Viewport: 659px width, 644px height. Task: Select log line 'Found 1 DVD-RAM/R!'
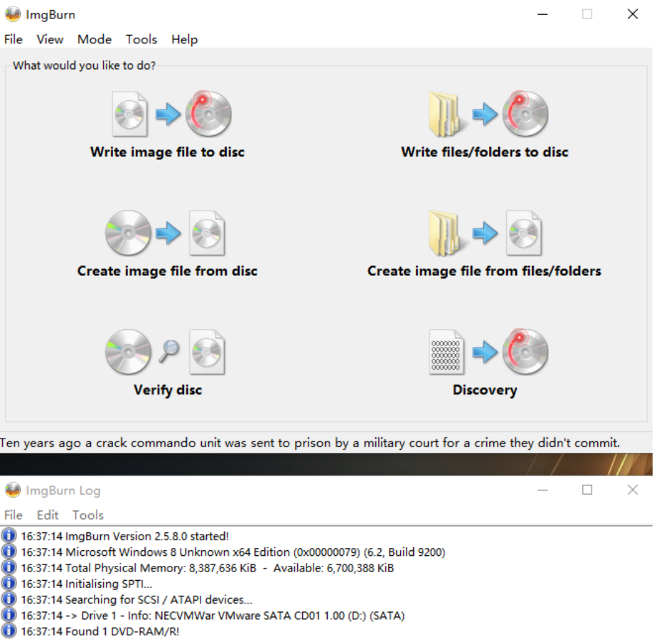[x=100, y=631]
